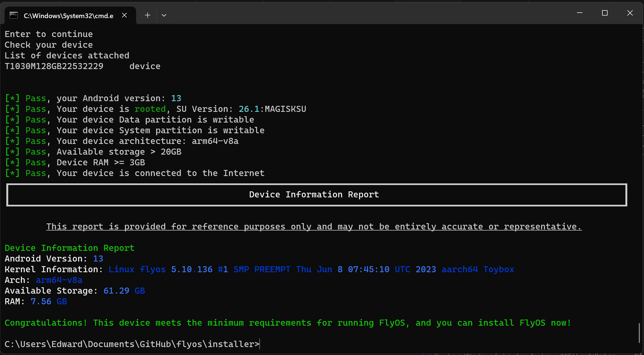Click the command prompt input line

pos(132,344)
